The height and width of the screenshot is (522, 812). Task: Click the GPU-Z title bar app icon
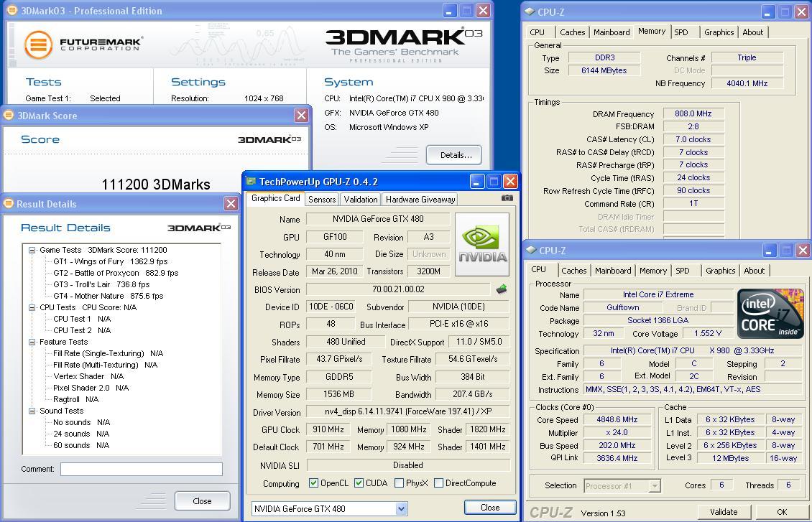[252, 181]
